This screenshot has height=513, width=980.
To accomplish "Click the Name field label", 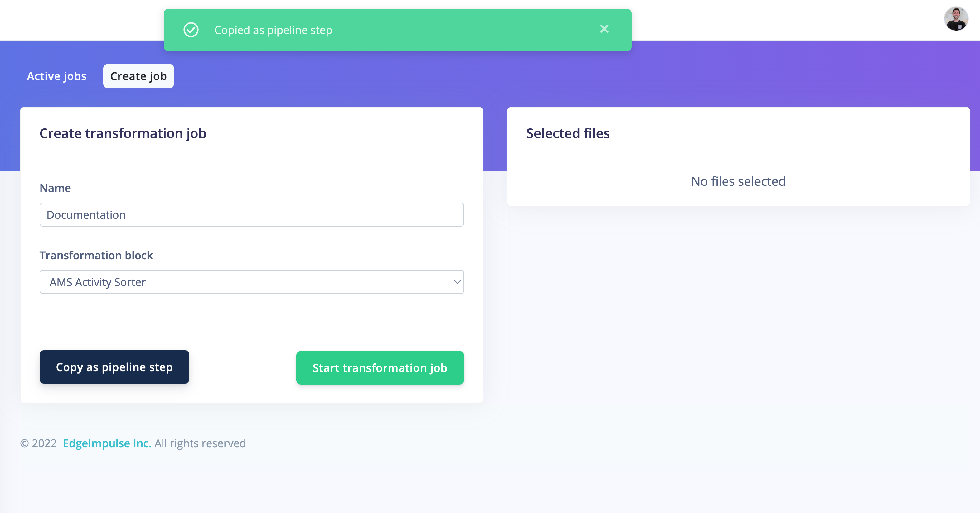I will [55, 188].
